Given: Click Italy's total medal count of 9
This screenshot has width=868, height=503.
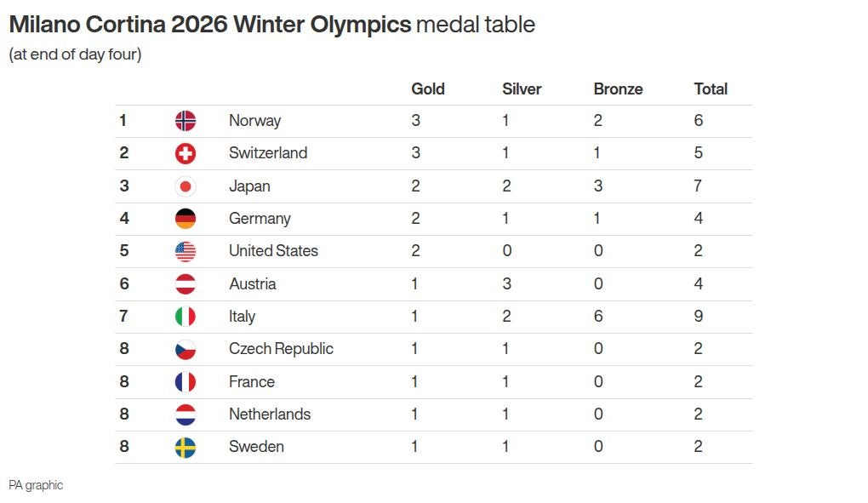Looking at the screenshot, I should [699, 317].
